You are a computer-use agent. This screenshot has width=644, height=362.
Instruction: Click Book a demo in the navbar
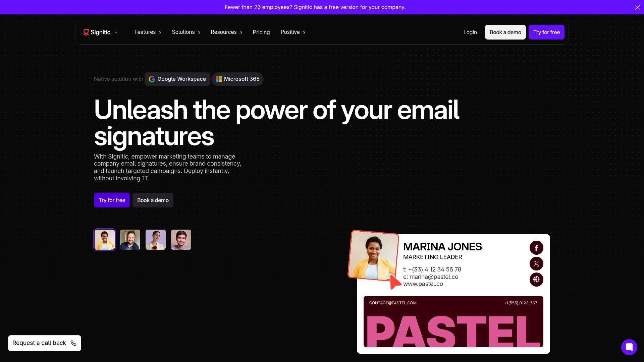[x=505, y=32]
